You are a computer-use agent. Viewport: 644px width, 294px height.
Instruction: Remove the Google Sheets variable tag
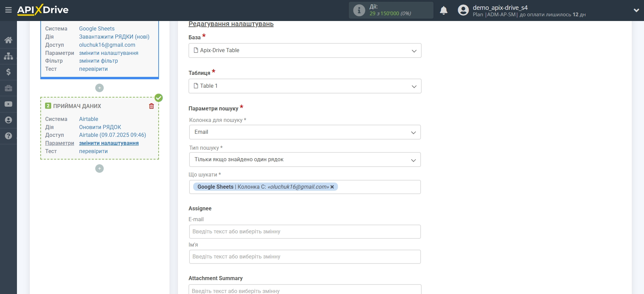pyautogui.click(x=332, y=187)
